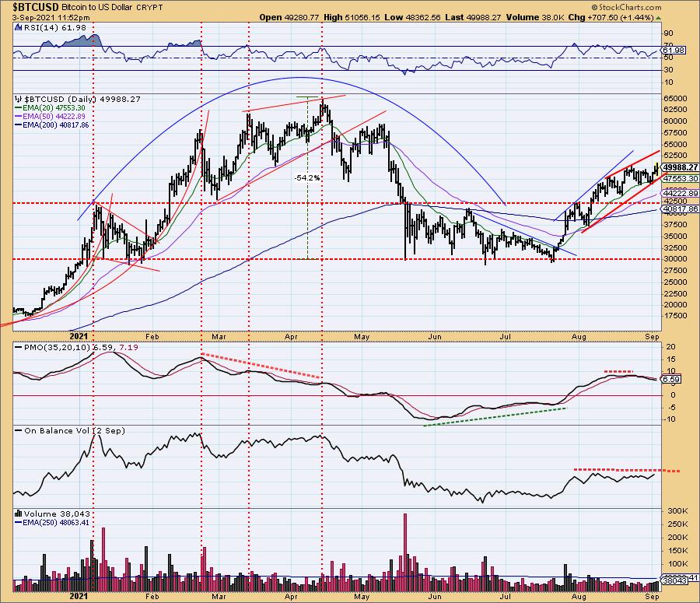Click 'Sep' on the volume panel date axis

tap(653, 596)
